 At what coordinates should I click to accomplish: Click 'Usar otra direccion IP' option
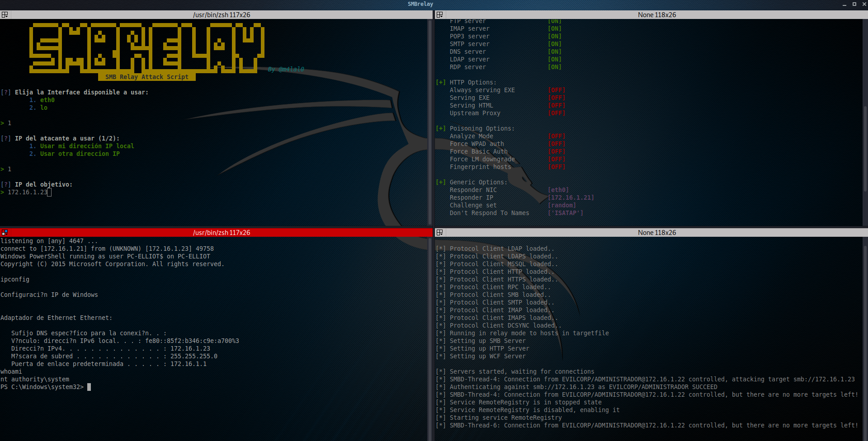pos(80,154)
